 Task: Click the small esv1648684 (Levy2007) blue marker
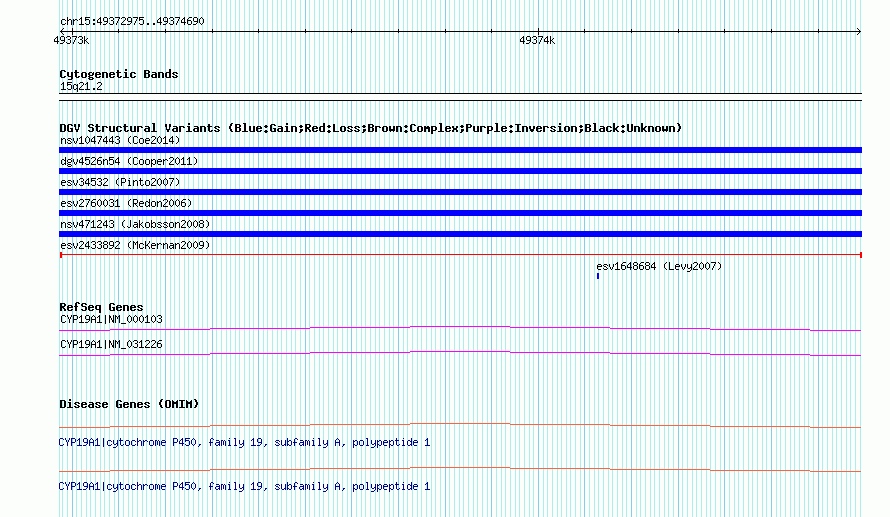tap(598, 276)
